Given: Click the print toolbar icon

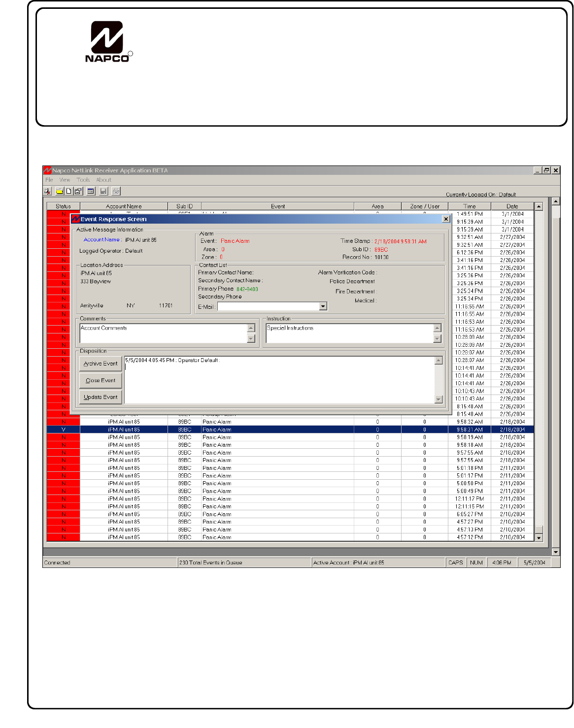Looking at the screenshot, I should pyautogui.click(x=116, y=191).
